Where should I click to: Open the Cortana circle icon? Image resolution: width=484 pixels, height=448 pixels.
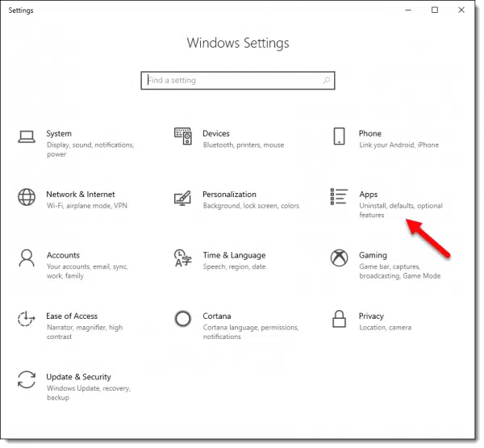pyautogui.click(x=183, y=319)
